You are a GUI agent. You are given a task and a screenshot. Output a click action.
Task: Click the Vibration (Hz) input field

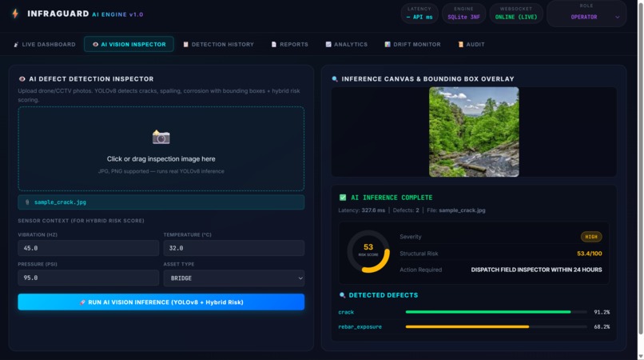89,248
